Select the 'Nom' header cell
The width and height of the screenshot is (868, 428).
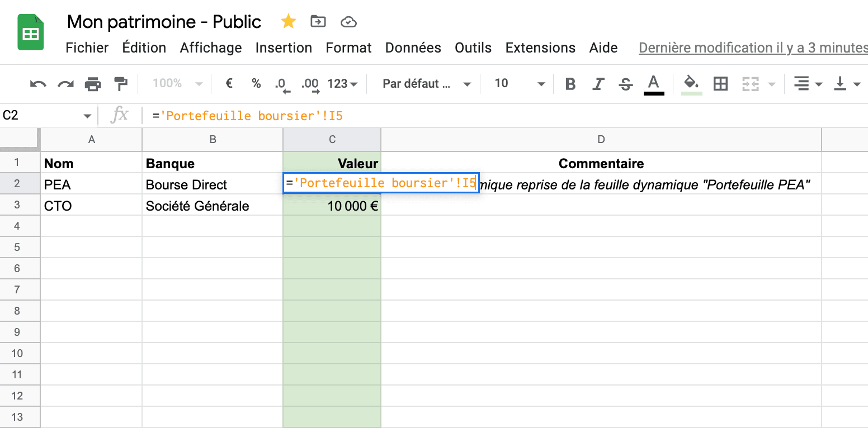coord(92,163)
